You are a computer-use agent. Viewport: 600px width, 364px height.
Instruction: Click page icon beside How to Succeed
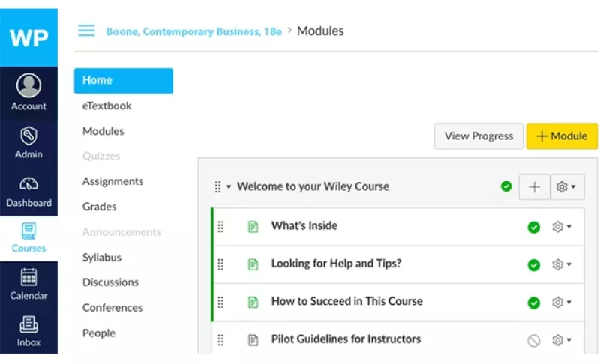tap(253, 302)
